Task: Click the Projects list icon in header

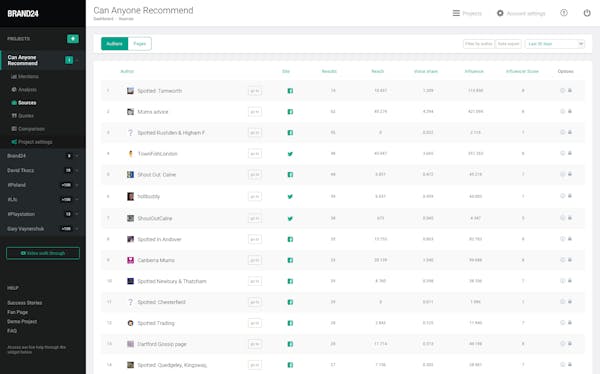Action: (x=456, y=13)
